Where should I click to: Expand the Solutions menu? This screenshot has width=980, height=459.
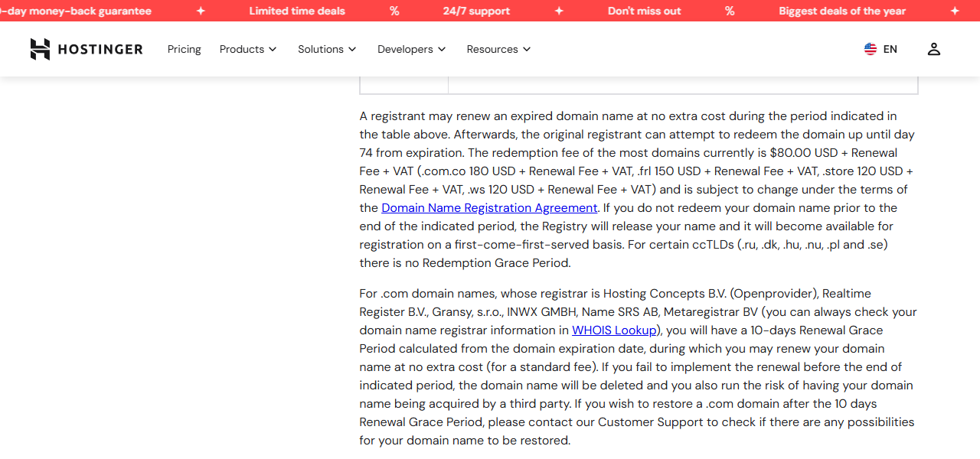[x=327, y=49]
